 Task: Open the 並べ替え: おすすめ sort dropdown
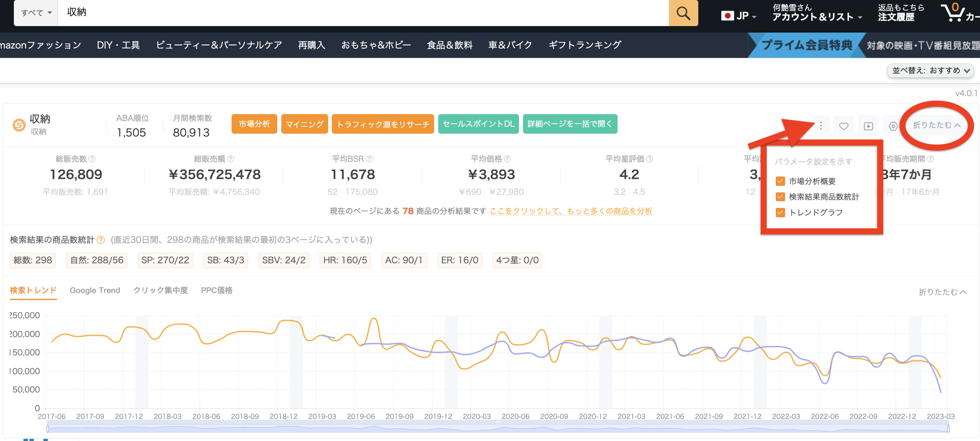coord(931,71)
